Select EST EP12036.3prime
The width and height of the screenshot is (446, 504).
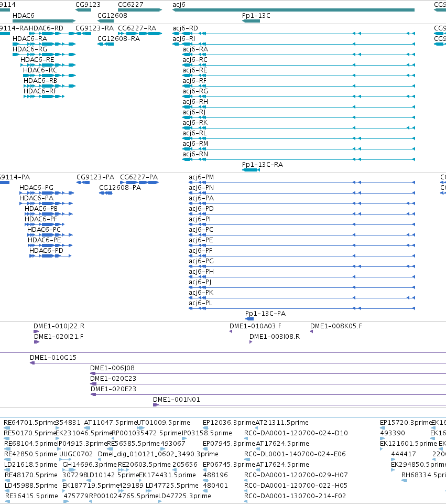229,422
